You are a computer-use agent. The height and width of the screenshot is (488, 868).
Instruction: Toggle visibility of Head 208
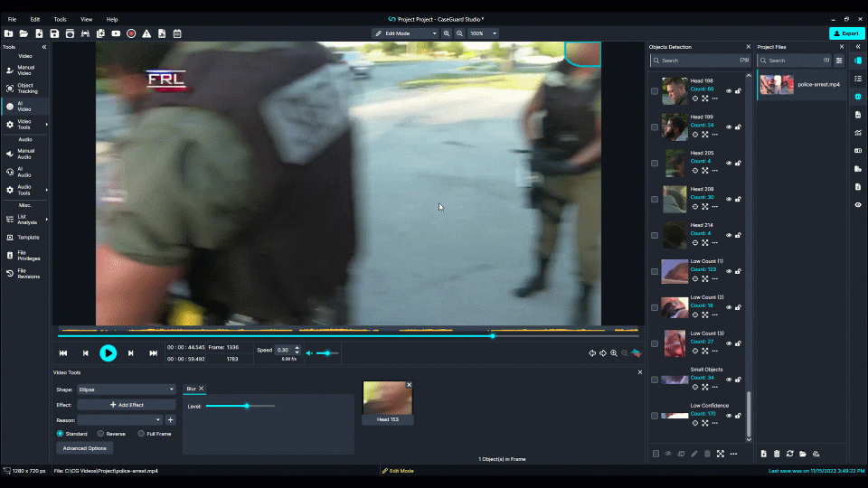[x=729, y=199]
